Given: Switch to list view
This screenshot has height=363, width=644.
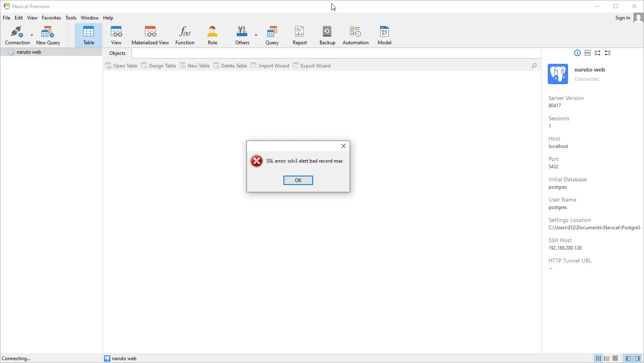Looking at the screenshot, I should click(x=607, y=359).
